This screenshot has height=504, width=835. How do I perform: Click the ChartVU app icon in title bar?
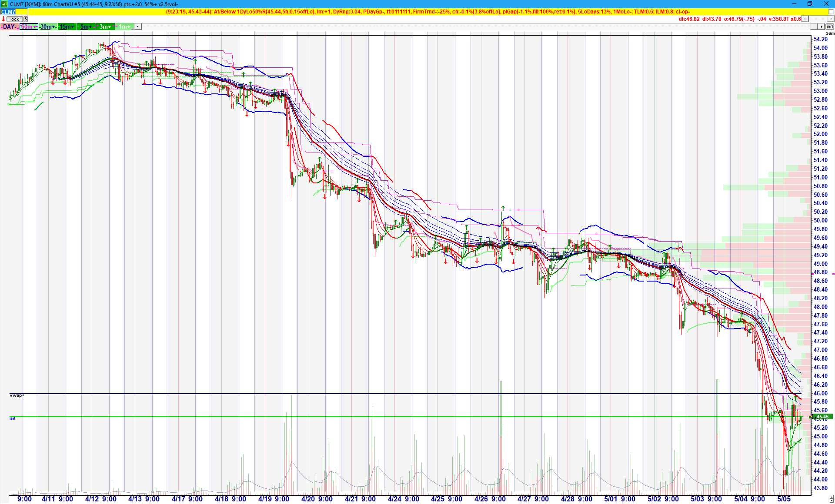4,4
